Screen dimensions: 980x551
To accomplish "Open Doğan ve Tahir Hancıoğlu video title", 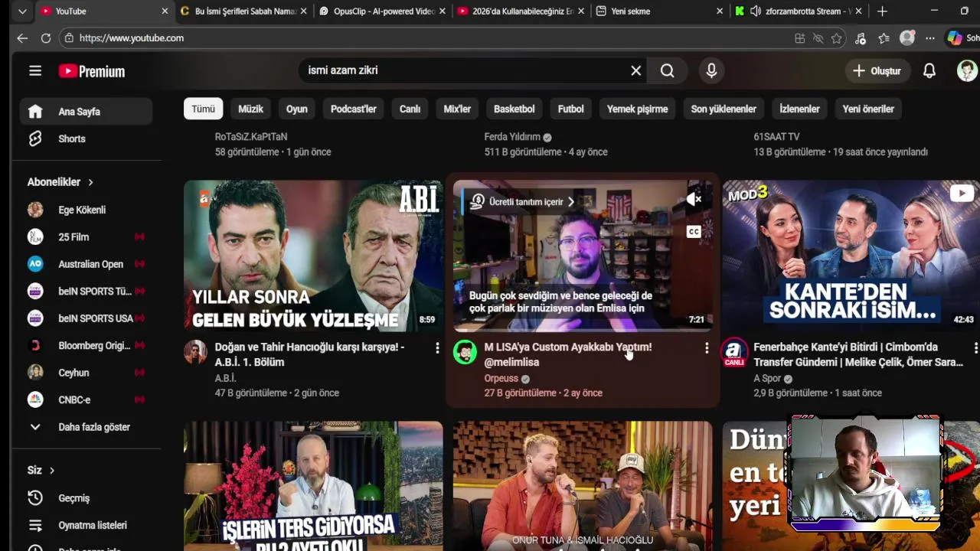I will [x=310, y=354].
